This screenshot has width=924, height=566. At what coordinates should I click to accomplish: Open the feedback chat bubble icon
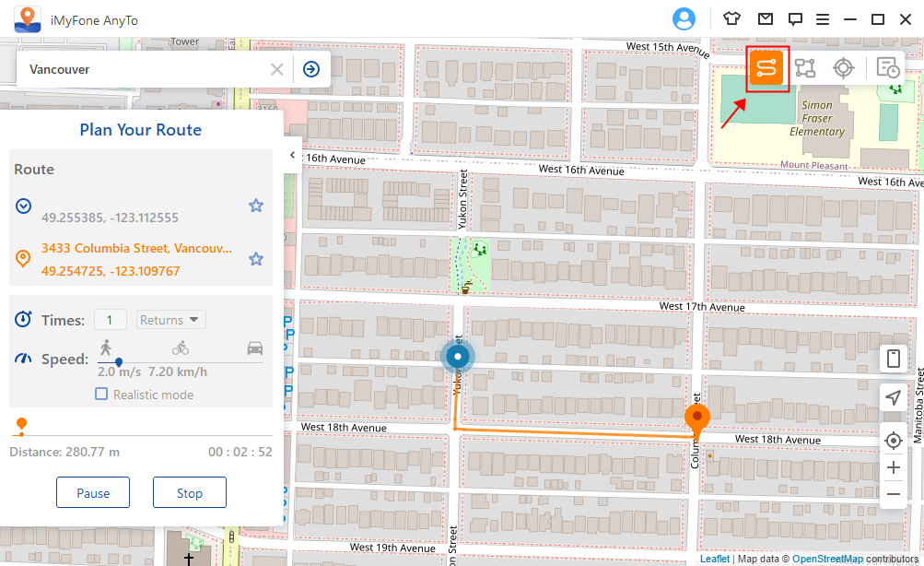[x=795, y=18]
